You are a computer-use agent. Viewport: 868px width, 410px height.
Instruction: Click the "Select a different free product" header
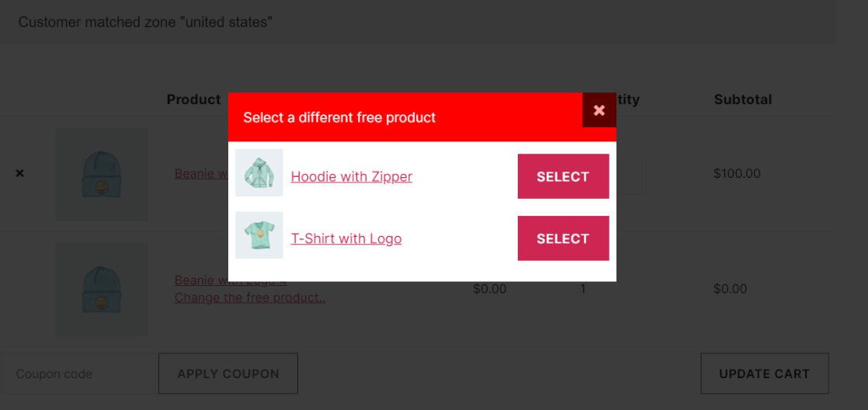click(x=339, y=117)
